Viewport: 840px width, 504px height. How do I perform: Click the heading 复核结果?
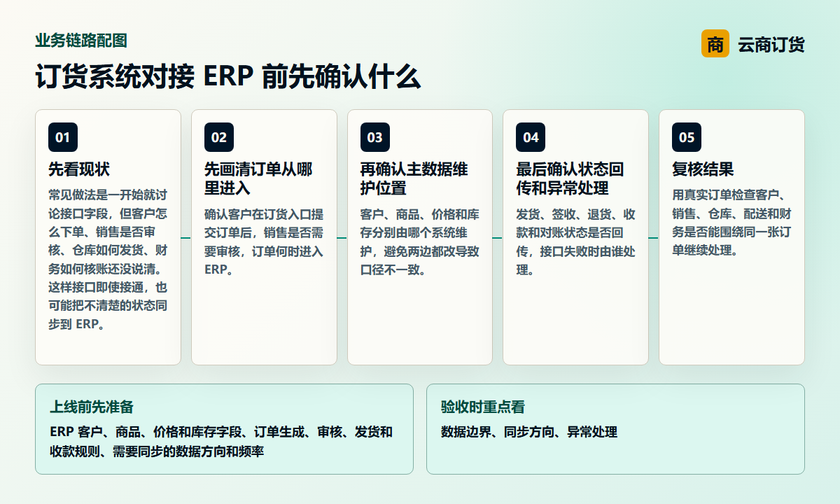703,169
